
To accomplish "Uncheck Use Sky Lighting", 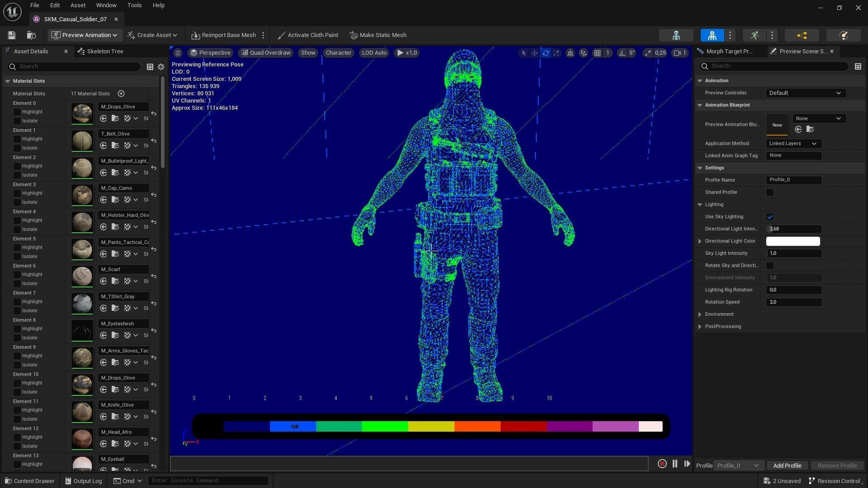I will [x=769, y=217].
